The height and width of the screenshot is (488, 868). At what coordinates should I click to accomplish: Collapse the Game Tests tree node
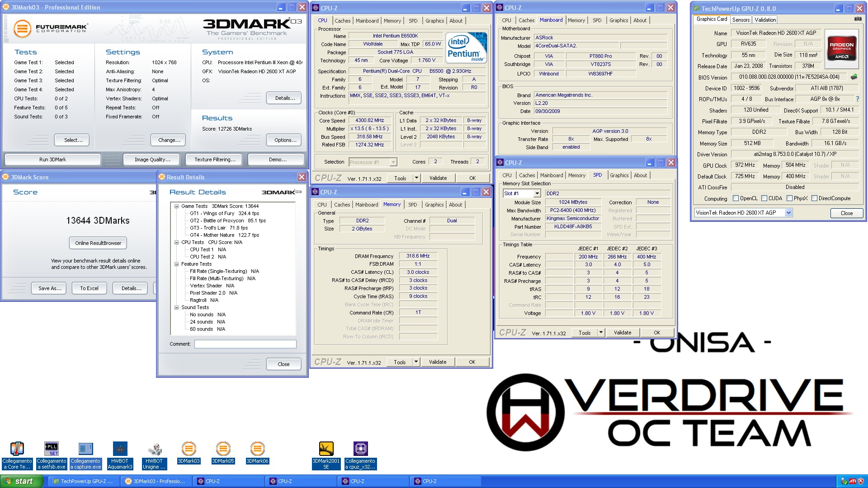click(x=176, y=206)
